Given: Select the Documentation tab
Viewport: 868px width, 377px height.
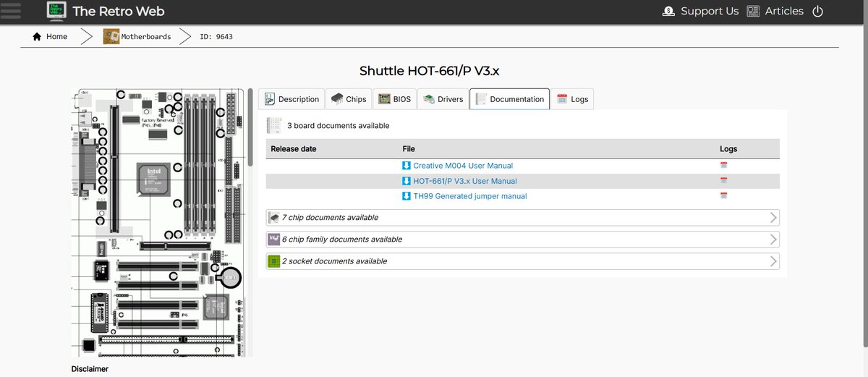Looking at the screenshot, I should [509, 99].
